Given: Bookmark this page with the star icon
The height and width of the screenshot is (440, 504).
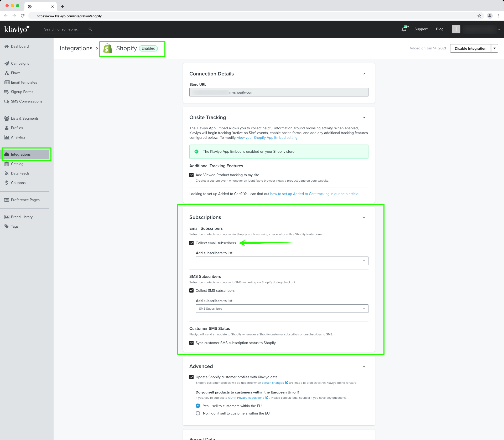Looking at the screenshot, I should point(479,16).
